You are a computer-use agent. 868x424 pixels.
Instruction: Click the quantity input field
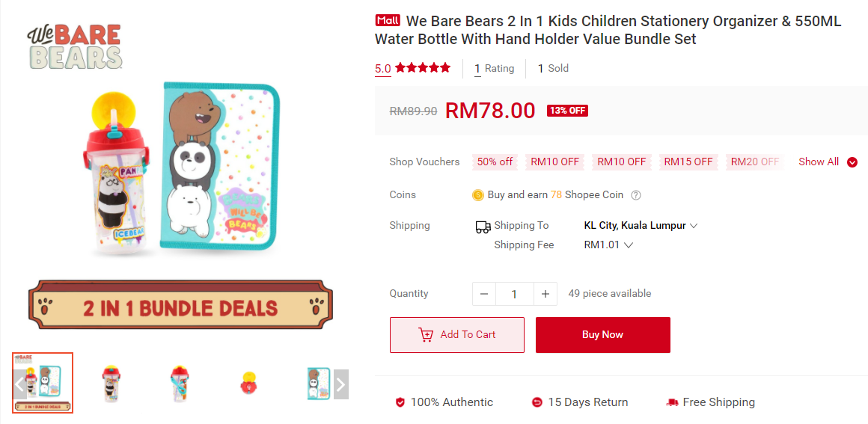pos(514,294)
